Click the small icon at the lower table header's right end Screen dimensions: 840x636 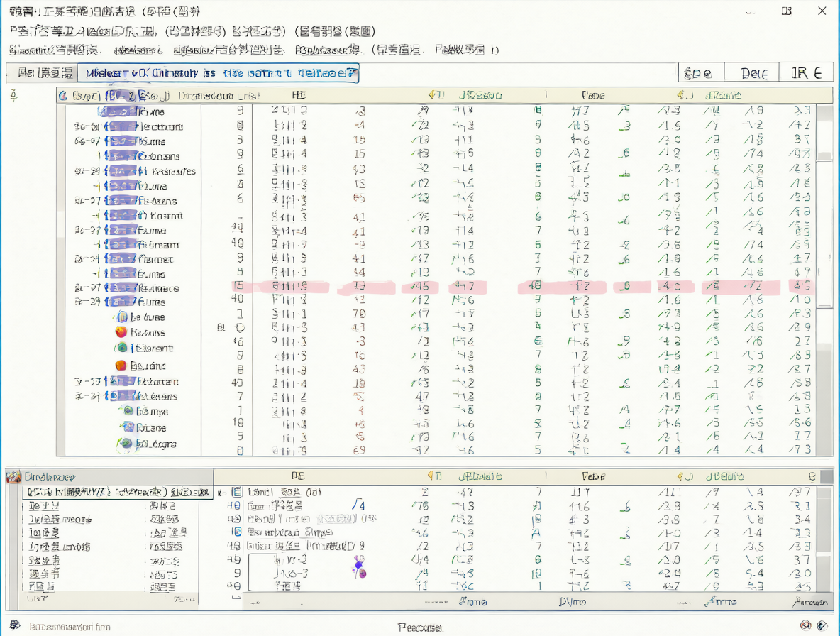(x=812, y=476)
